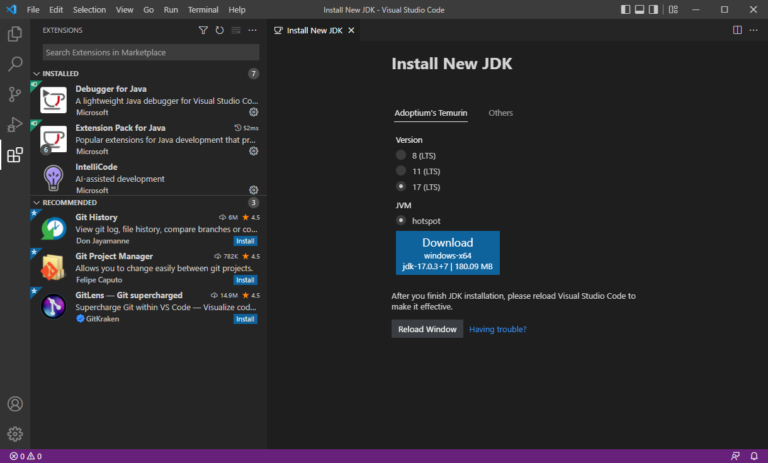Screen dimensions: 768x463
Task: Click the filter extensions icon
Action: point(204,31)
